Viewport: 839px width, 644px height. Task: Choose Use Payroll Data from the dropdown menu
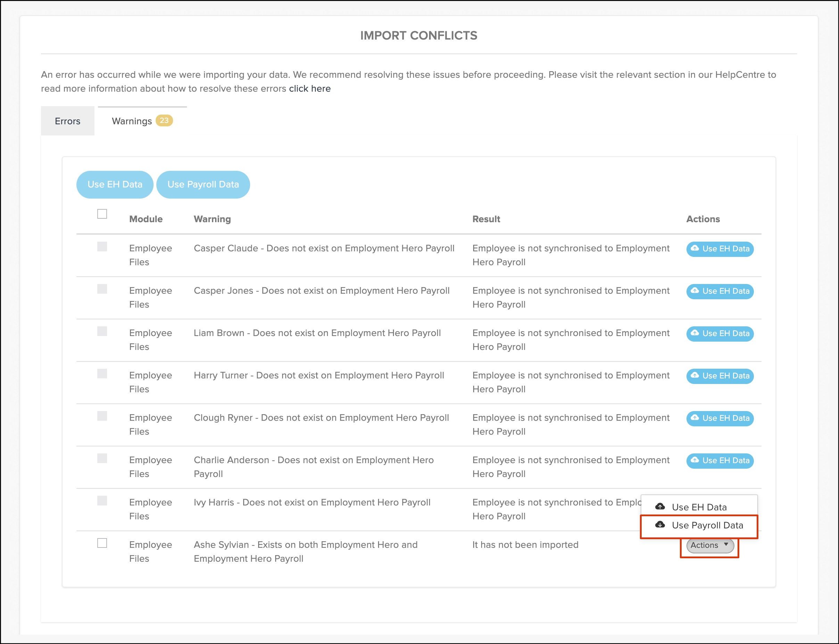click(707, 526)
